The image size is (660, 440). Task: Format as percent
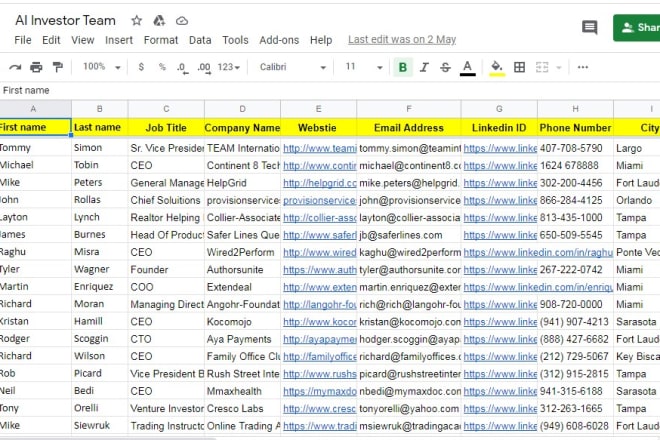pyautogui.click(x=162, y=67)
